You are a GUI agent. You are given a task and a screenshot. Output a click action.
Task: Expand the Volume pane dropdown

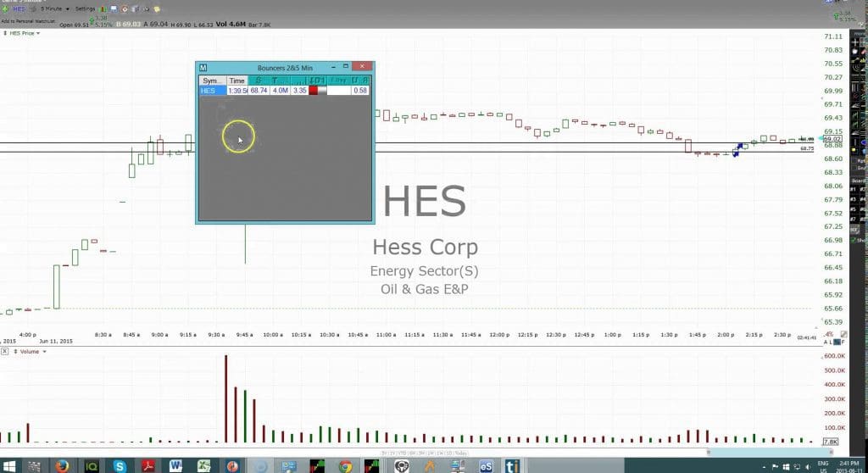click(44, 351)
